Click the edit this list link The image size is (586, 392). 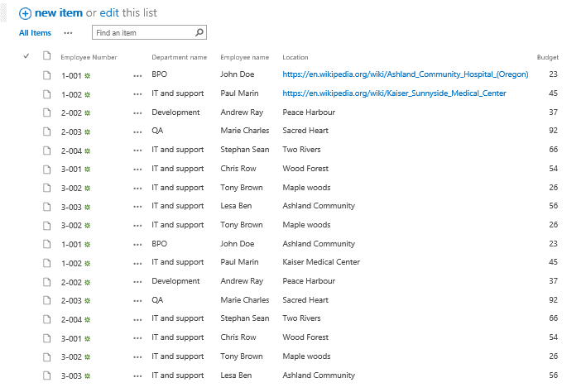[110, 13]
